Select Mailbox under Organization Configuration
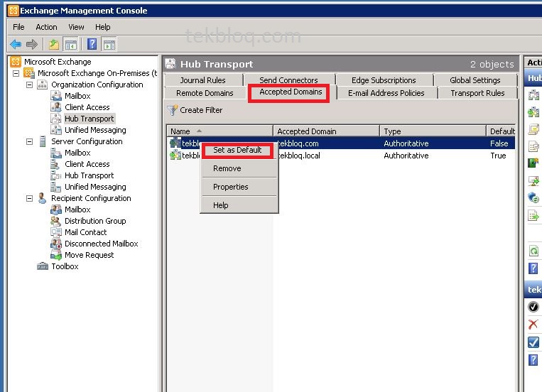The height and width of the screenshot is (392, 542). [x=77, y=96]
